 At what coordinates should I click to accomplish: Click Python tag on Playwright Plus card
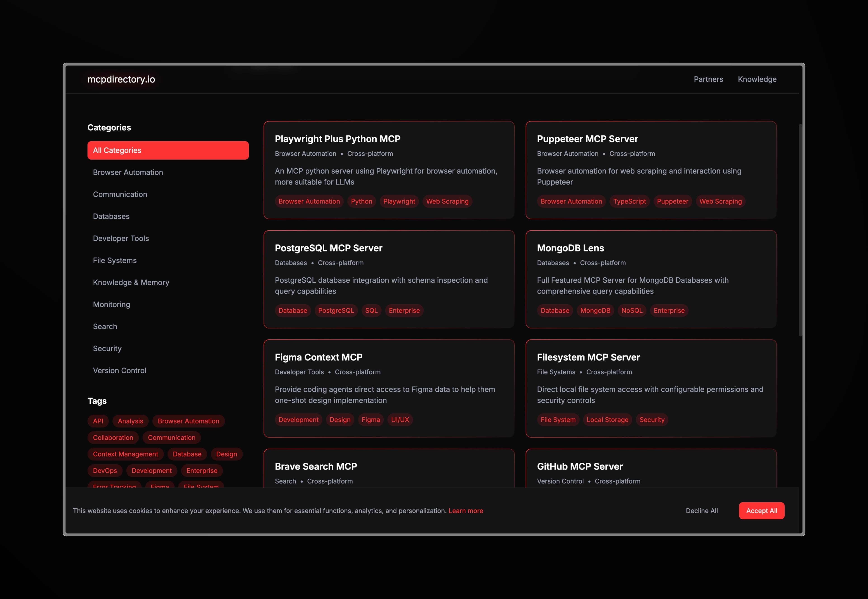(362, 201)
